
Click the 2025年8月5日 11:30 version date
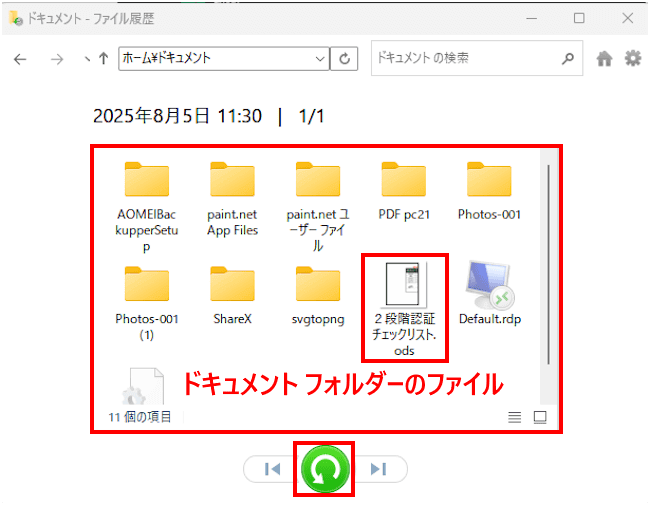click(177, 116)
